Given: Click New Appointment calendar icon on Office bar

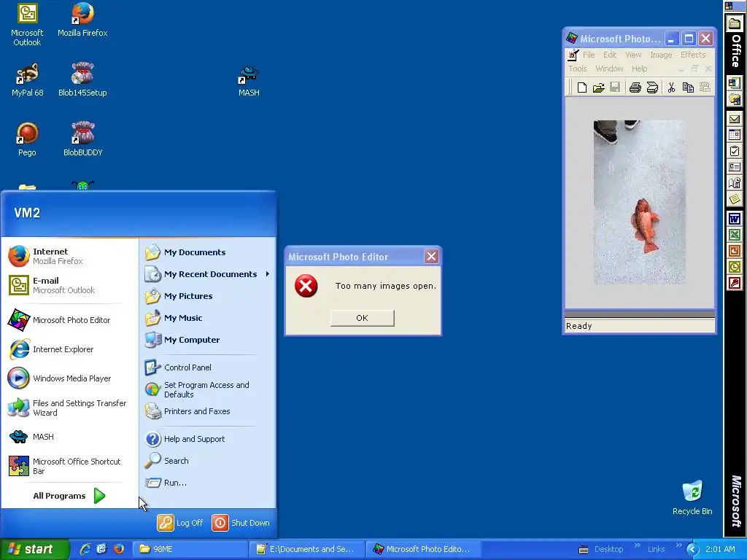Looking at the screenshot, I should click(734, 135).
